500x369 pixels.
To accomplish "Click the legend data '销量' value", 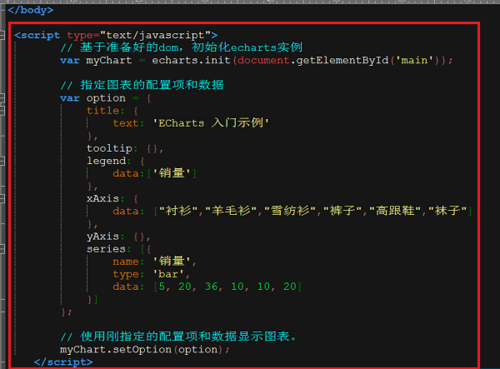I will click(x=172, y=173).
